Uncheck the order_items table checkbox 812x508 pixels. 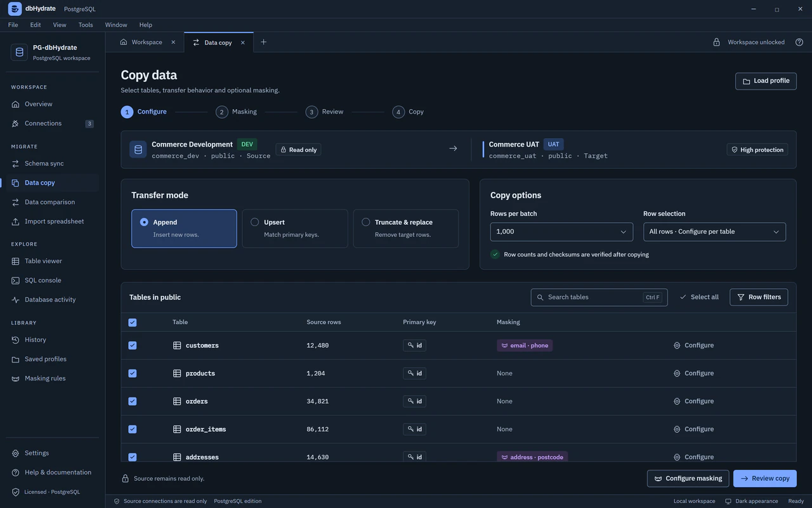pos(133,429)
